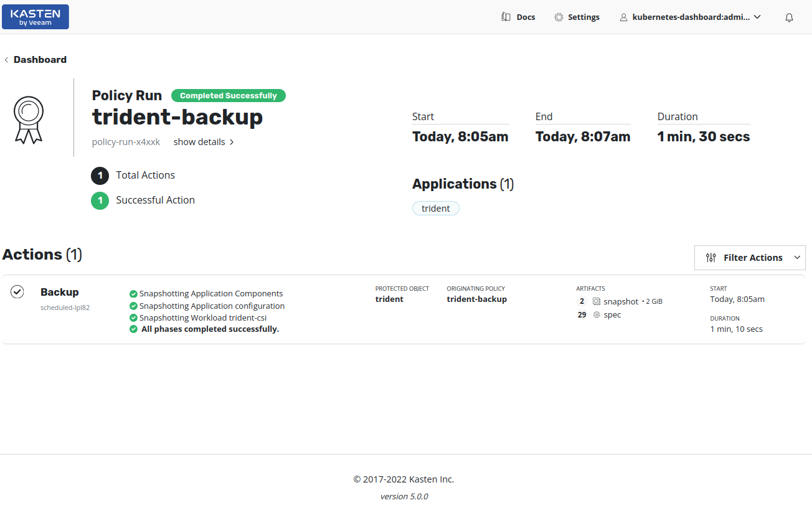Viewport: 812px width, 508px height.
Task: Click the protected object trident
Action: (389, 299)
